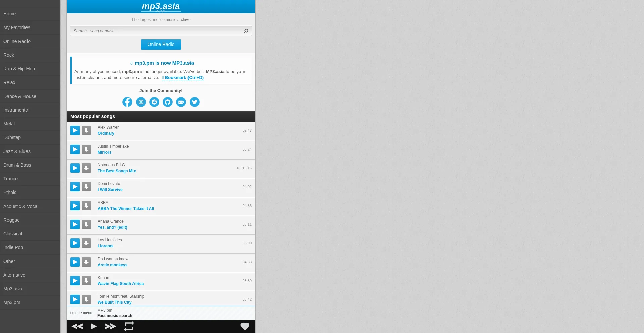Download The Winner Takes It All
Screen dimensions: 644x333
[x=86, y=206]
